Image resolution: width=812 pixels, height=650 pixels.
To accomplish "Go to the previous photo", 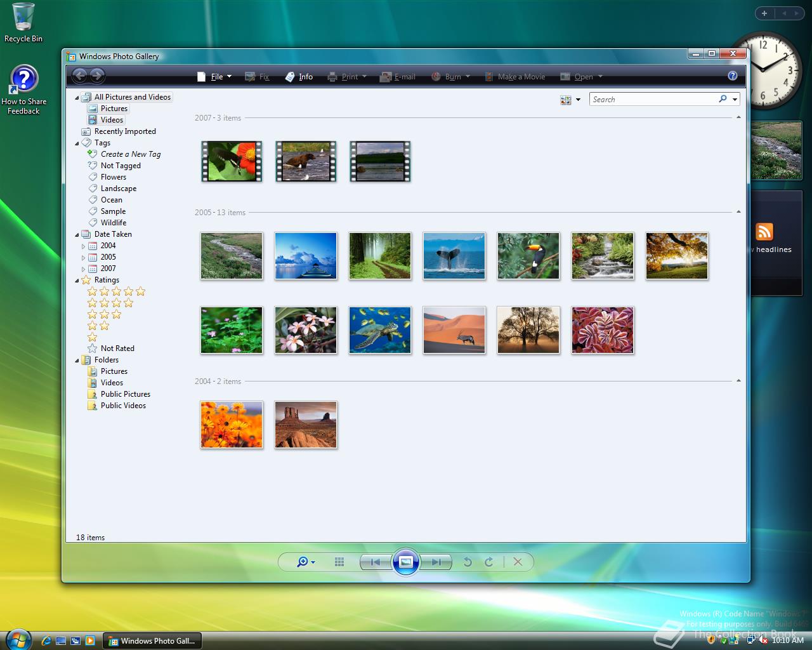I will click(x=376, y=562).
